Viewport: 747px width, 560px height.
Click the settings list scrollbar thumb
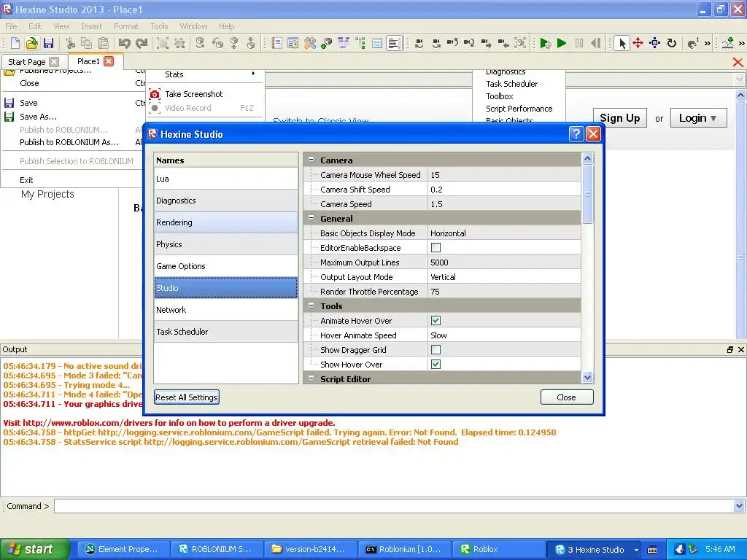coord(587,194)
